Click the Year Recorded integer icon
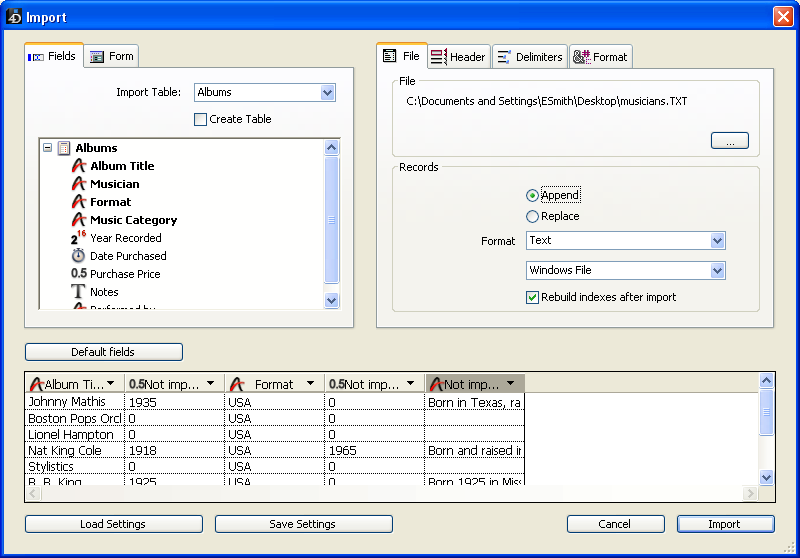This screenshot has height=558, width=800. coord(79,238)
